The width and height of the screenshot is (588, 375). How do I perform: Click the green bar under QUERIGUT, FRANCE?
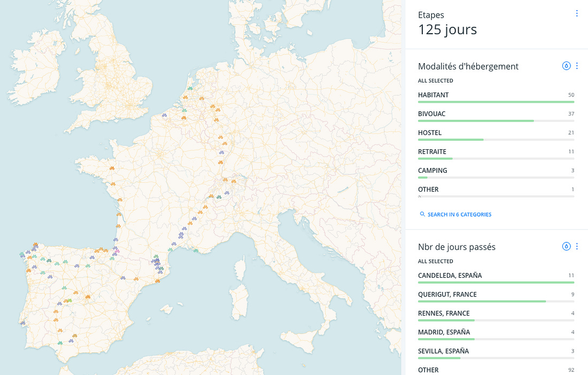482,301
